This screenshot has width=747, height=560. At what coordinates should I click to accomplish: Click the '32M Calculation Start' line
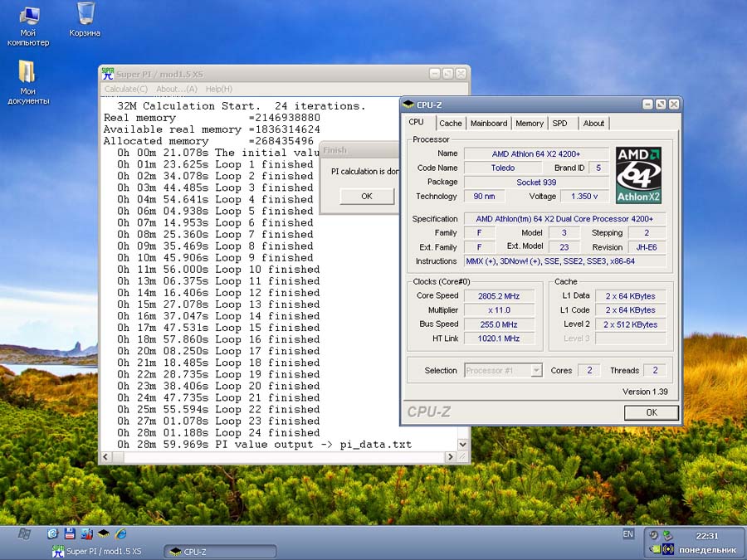(x=241, y=105)
